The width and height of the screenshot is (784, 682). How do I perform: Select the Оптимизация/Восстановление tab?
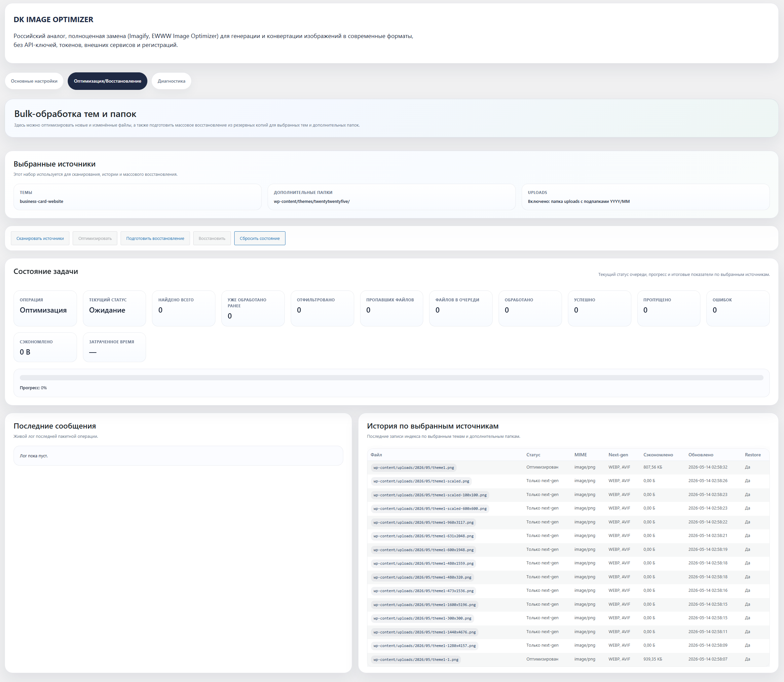point(107,81)
